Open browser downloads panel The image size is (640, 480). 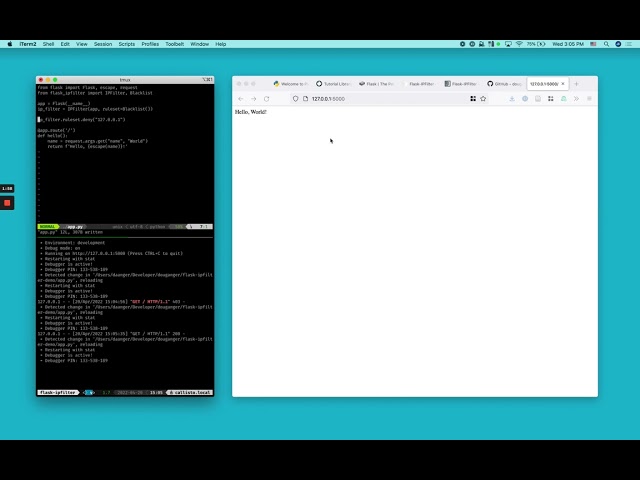[x=512, y=99]
